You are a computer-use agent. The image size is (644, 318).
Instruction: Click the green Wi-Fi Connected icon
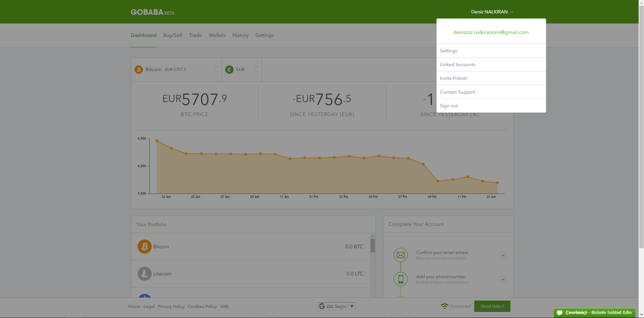(445, 306)
